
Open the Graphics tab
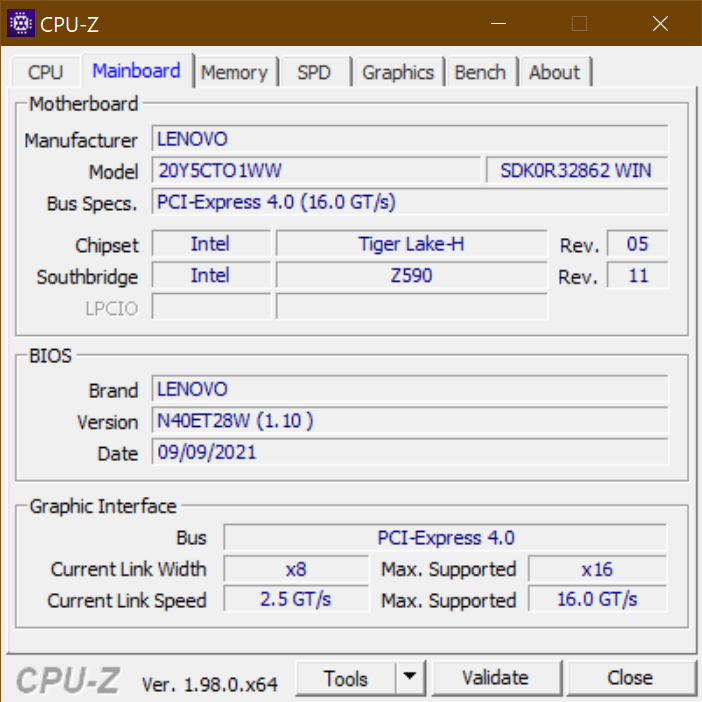tap(398, 72)
